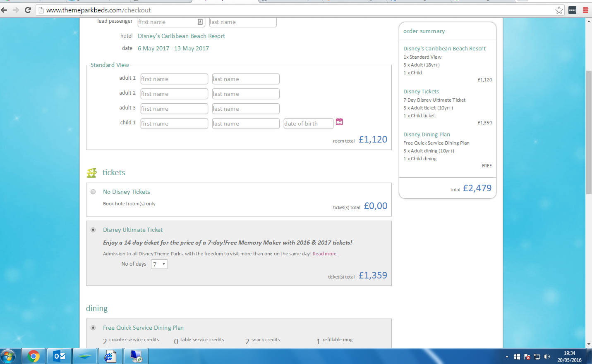Select the Disney Ultimate Ticket radio button

click(93, 230)
